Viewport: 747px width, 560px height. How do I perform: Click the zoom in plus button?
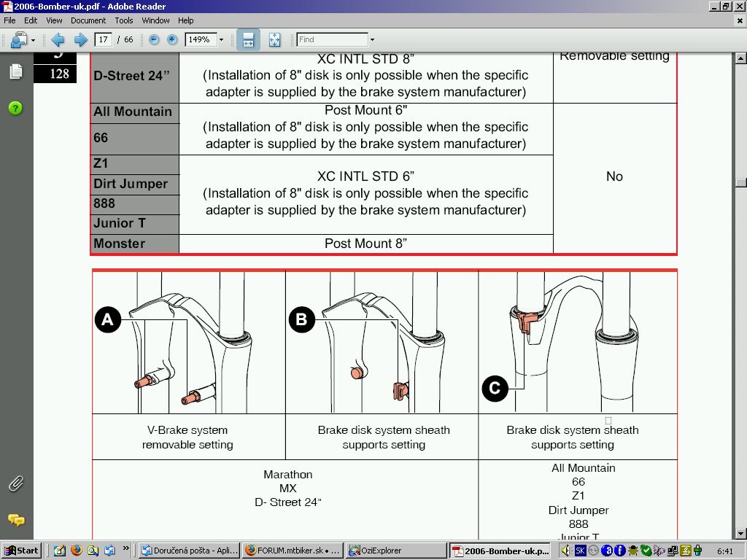click(x=172, y=40)
